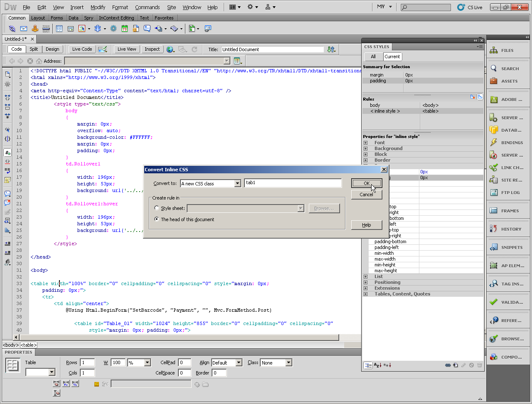Click the History panel icon
The image size is (532, 404).
click(494, 229)
